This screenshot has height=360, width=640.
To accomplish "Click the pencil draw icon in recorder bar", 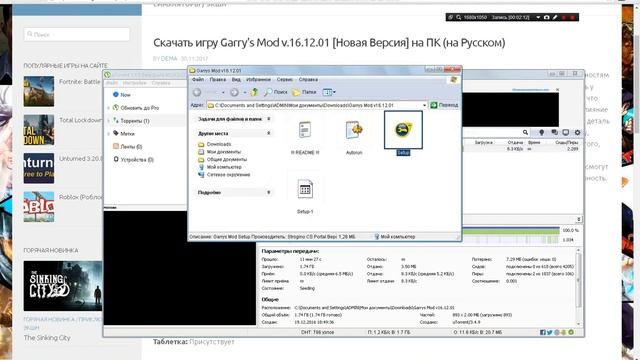I will [555, 17].
